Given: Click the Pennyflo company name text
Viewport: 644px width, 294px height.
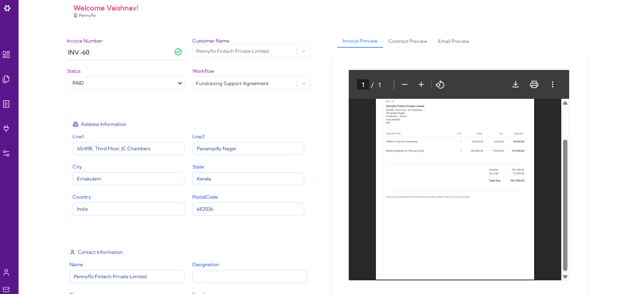Looking at the screenshot, I should pyautogui.click(x=87, y=15).
